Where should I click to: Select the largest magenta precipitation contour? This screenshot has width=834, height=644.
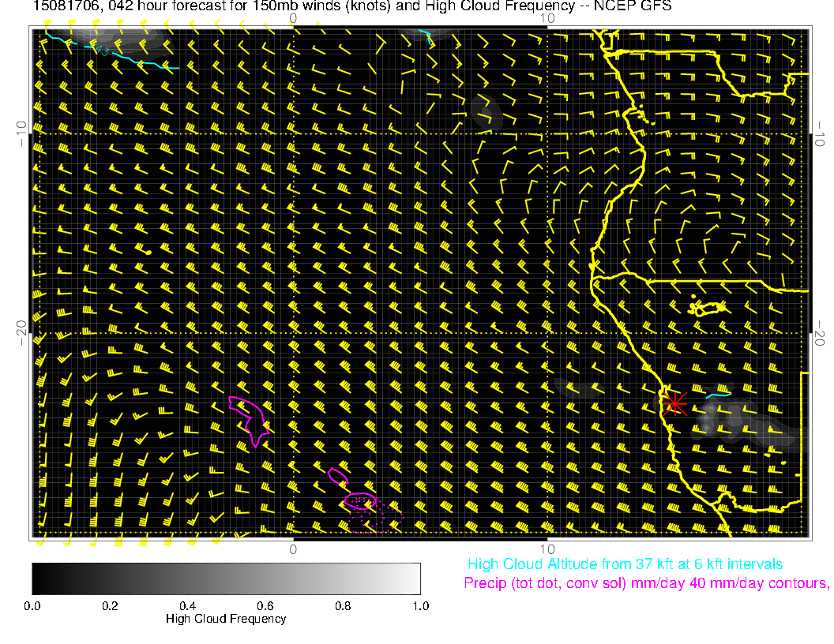(x=250, y=418)
